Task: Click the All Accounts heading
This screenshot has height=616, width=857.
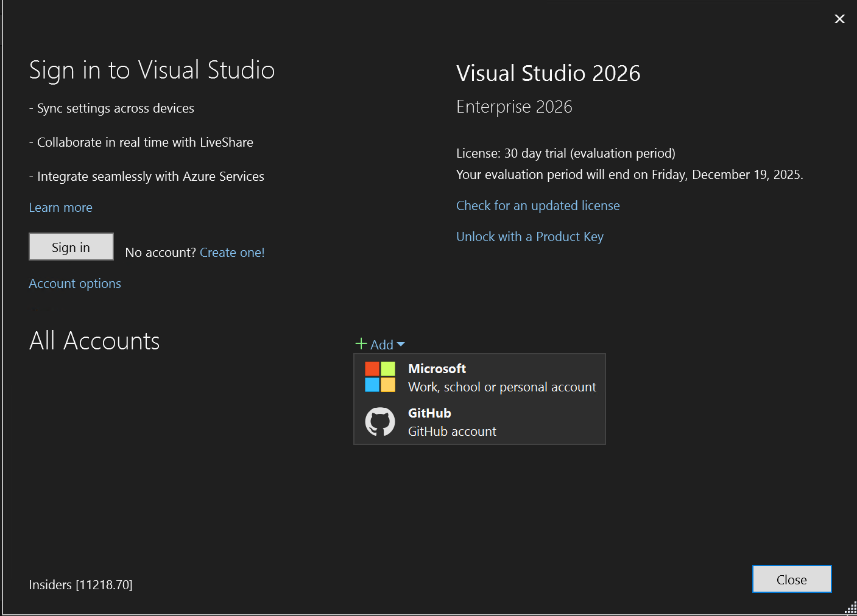Action: click(x=94, y=341)
